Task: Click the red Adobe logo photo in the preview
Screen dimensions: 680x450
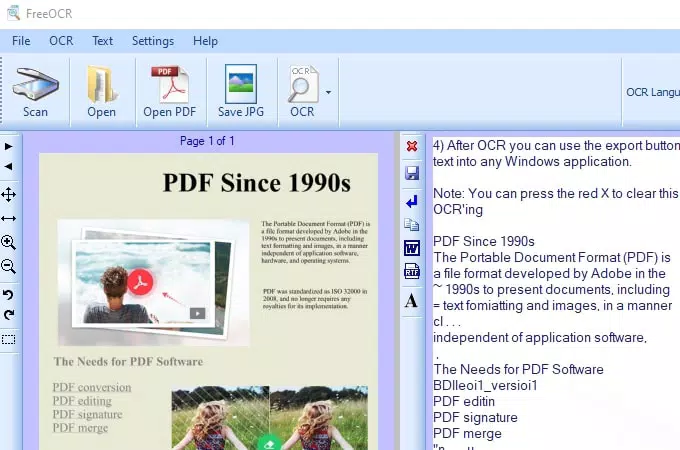Action: (x=154, y=283)
